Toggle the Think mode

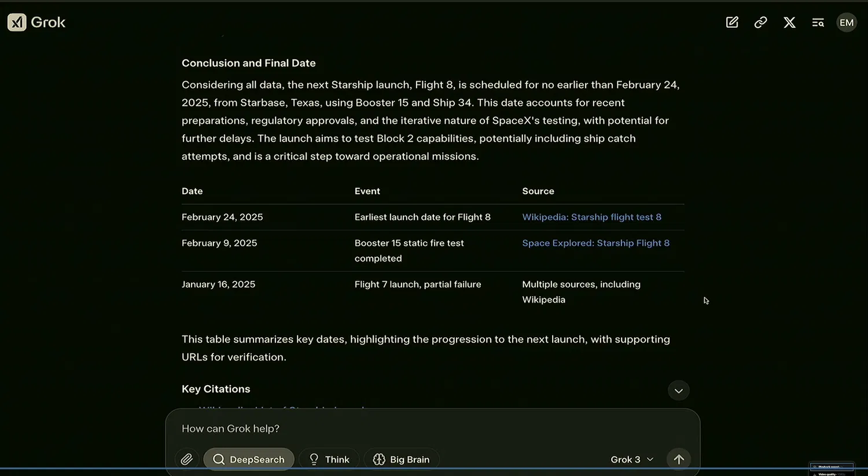329,459
